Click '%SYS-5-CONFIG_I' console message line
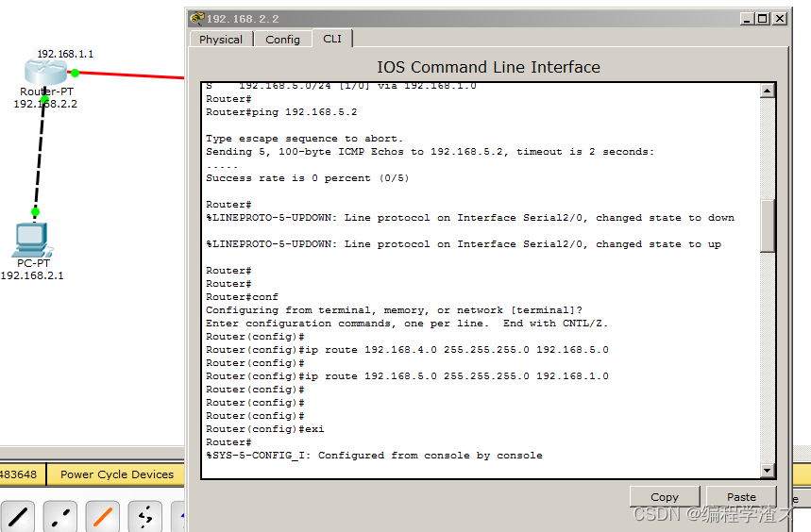The height and width of the screenshot is (532, 811). point(374,455)
